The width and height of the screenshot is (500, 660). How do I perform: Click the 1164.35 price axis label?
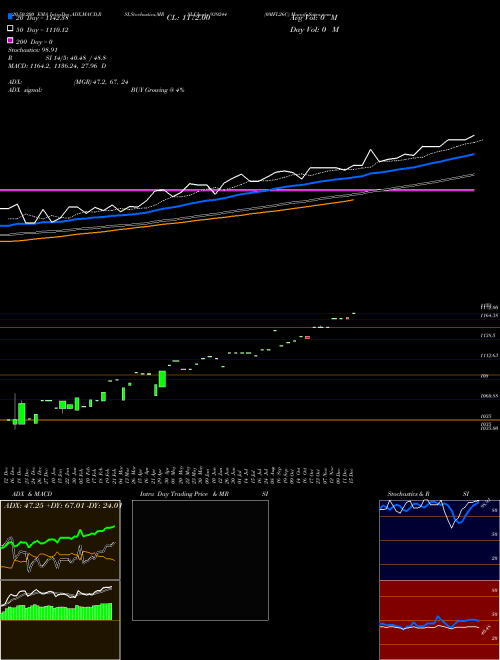point(489,315)
